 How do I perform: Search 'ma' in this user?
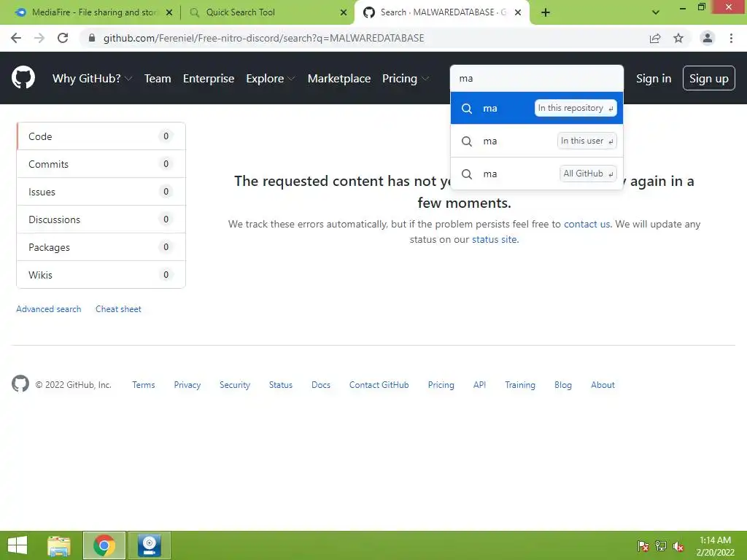[536, 141]
